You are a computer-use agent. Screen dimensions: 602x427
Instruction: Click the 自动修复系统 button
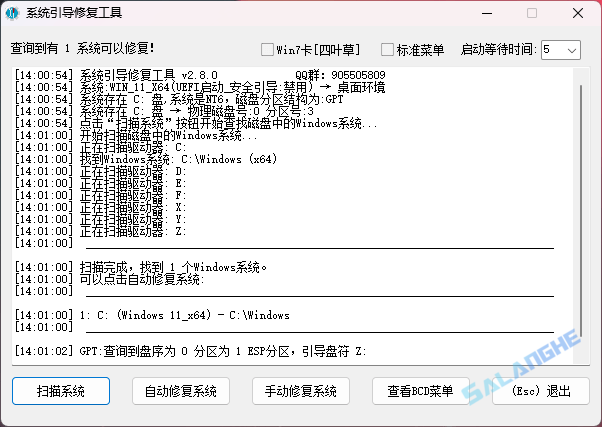tap(181, 391)
